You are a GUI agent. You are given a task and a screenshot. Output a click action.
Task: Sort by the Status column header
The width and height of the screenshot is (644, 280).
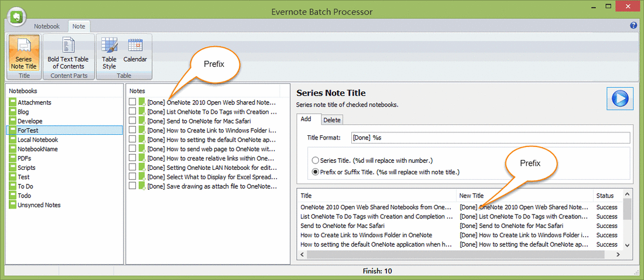[608, 196]
